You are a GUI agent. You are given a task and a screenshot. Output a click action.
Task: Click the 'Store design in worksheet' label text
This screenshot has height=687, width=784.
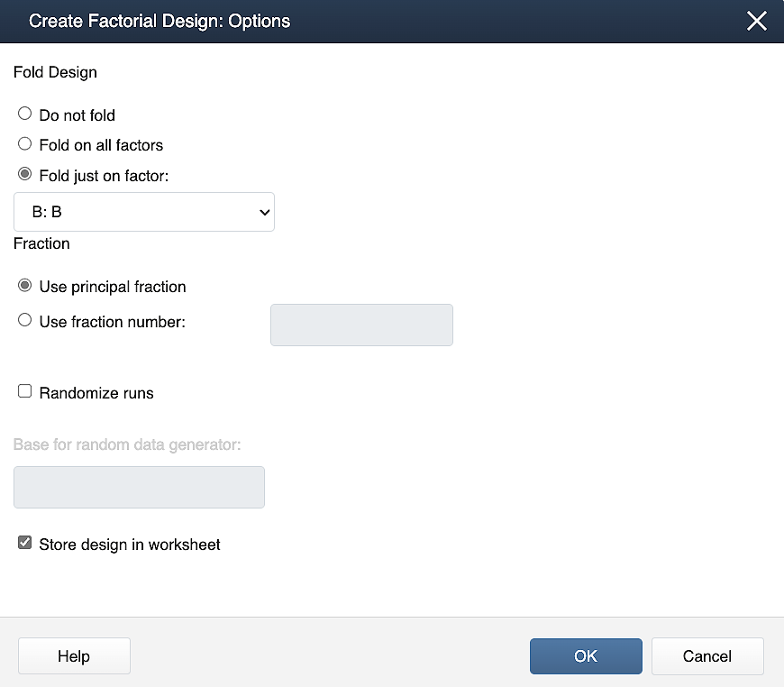(130, 545)
